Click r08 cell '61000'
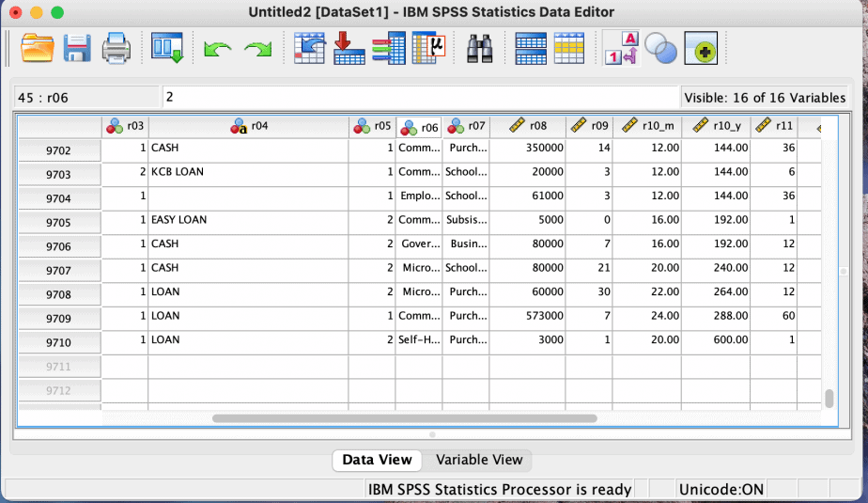The height and width of the screenshot is (503, 868). click(x=528, y=196)
